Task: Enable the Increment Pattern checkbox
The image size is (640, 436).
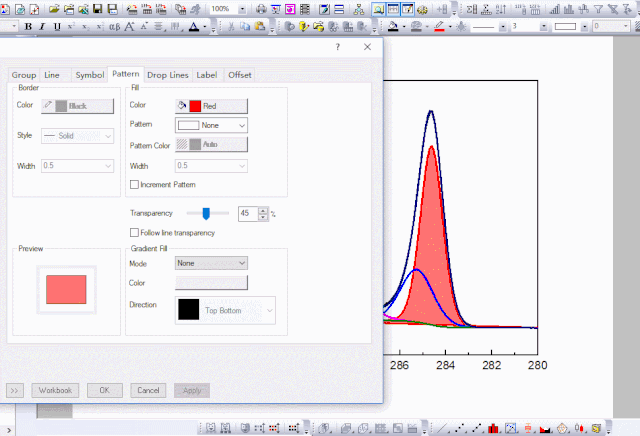Action: coord(135,184)
